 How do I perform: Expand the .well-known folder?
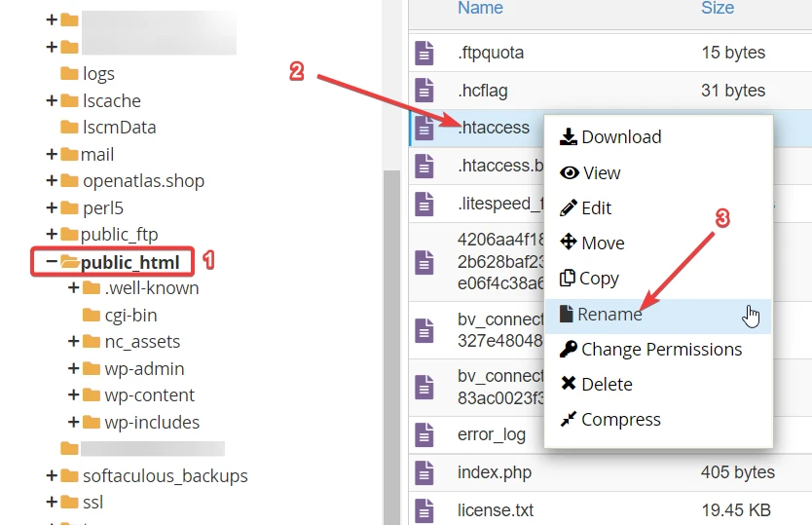74,287
